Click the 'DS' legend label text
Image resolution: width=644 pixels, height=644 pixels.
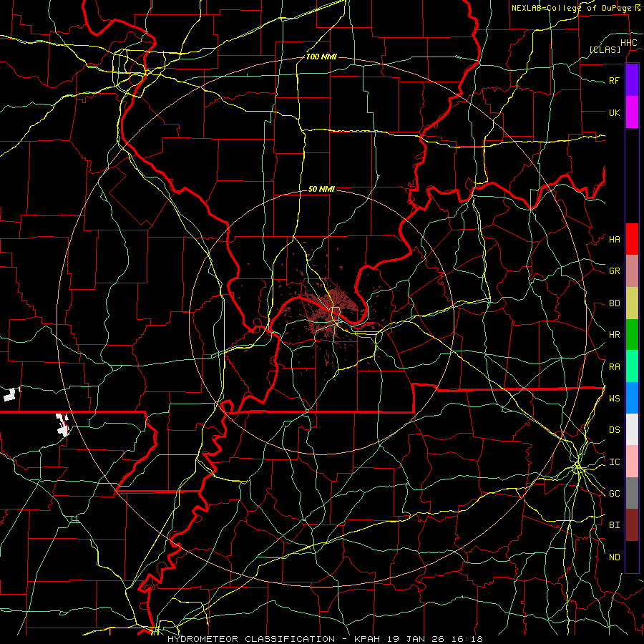click(x=614, y=429)
